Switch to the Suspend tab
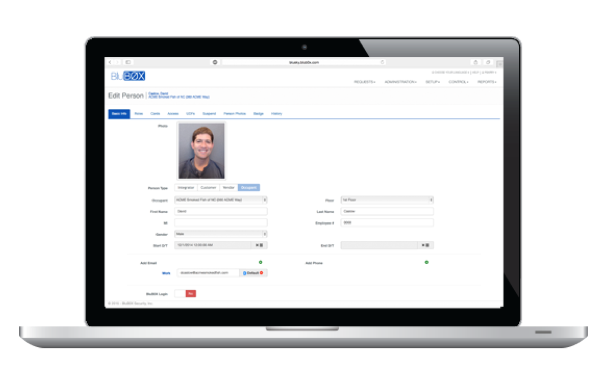The width and height of the screenshot is (599, 380). tap(209, 114)
